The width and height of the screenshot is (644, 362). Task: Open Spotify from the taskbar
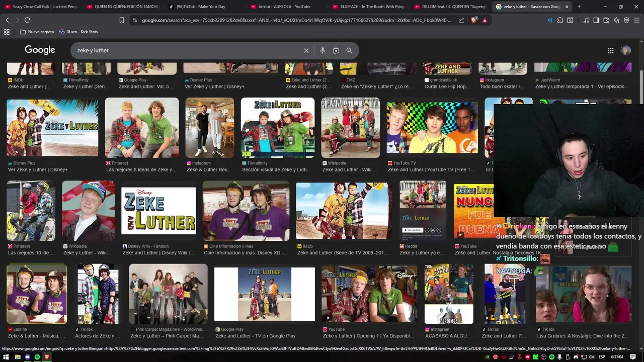coord(37,357)
